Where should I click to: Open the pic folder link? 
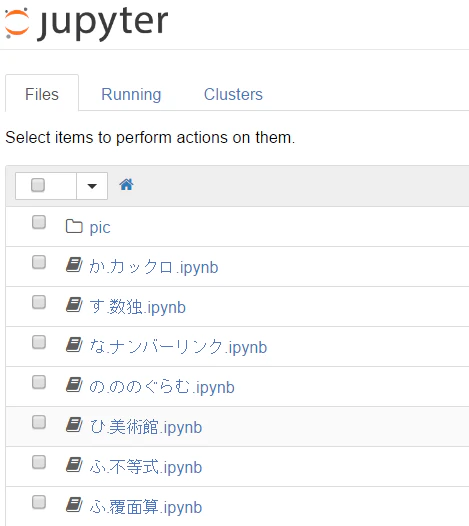coord(100,228)
